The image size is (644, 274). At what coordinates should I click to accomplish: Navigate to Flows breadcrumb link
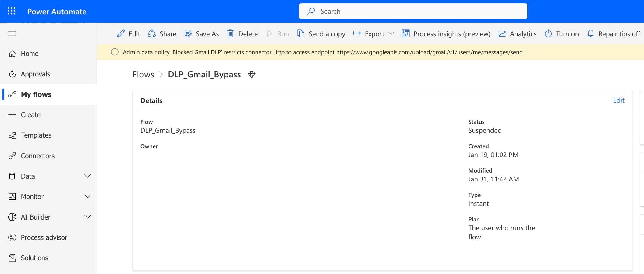point(143,75)
